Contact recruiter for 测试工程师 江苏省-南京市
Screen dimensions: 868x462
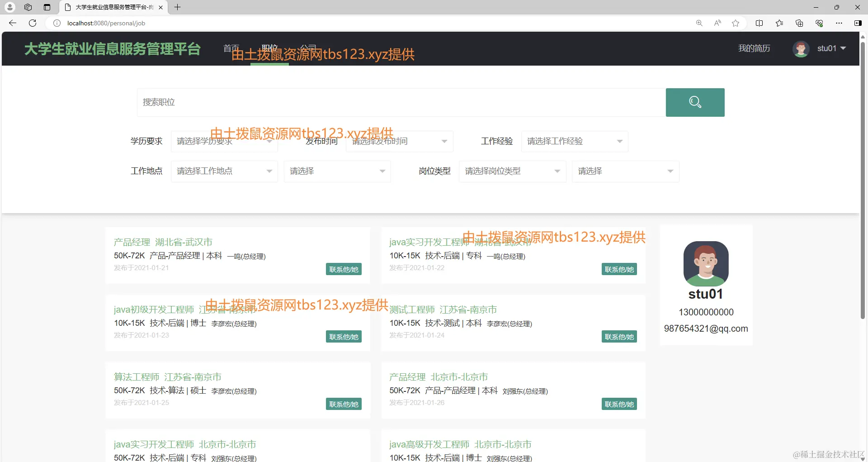(619, 337)
